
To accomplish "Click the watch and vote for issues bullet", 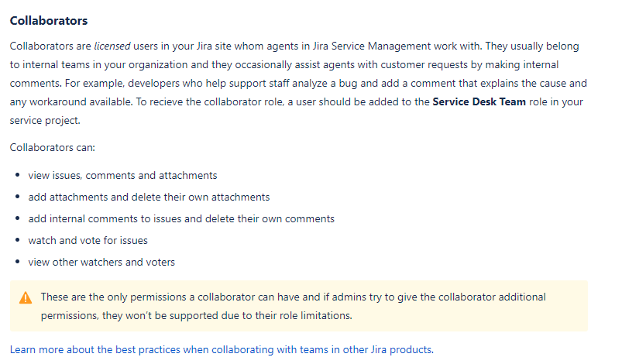I will [x=88, y=241].
